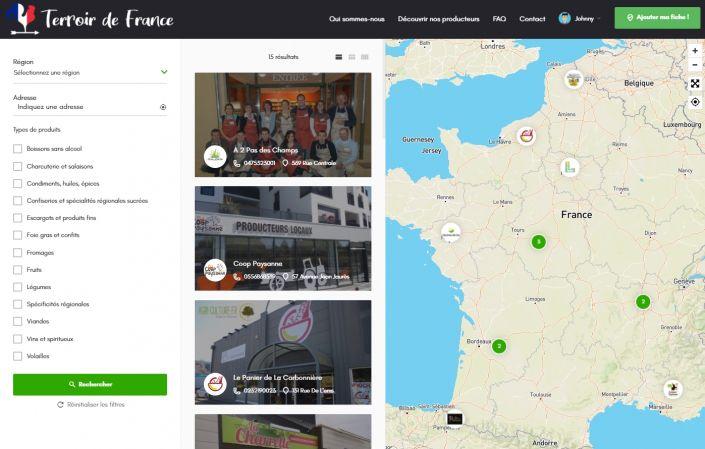Click the Terroir de France logo

pos(90,18)
